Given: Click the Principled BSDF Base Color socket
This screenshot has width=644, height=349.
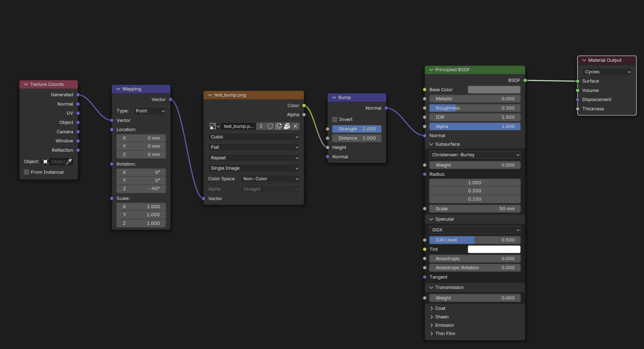Looking at the screenshot, I should pos(425,90).
